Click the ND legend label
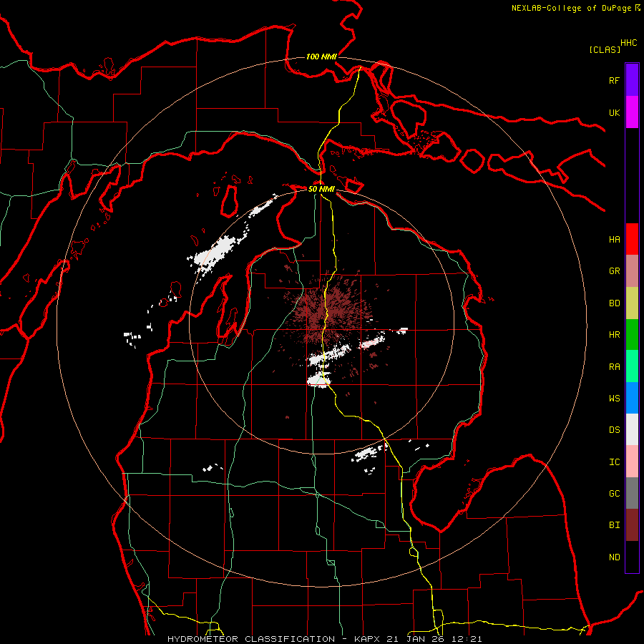Screen dimensions: 644x644 point(615,557)
